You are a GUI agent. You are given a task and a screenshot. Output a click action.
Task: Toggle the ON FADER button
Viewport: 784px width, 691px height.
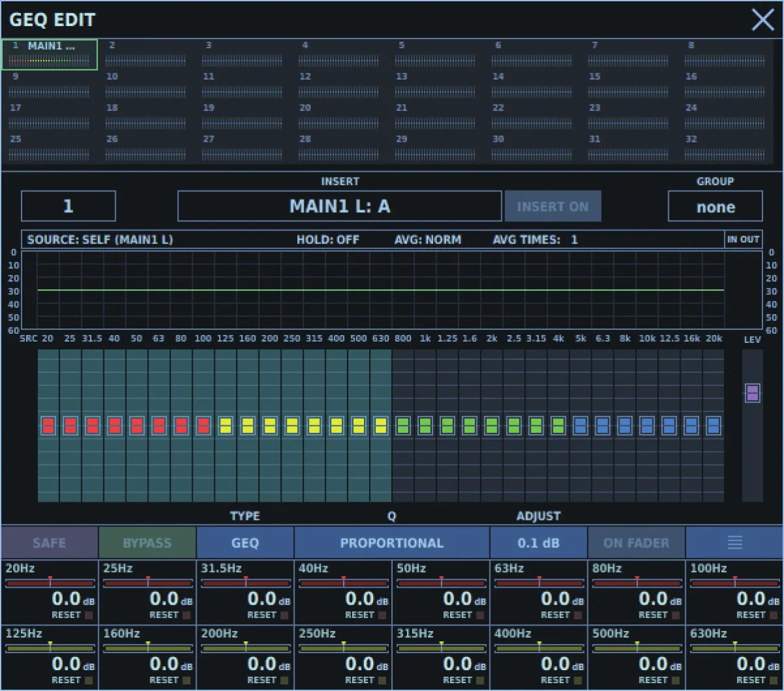pyautogui.click(x=636, y=543)
